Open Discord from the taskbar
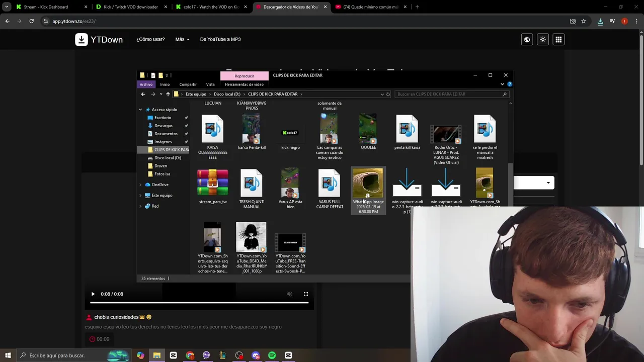Screen dimensions: 644x362 pyautogui.click(x=256, y=355)
